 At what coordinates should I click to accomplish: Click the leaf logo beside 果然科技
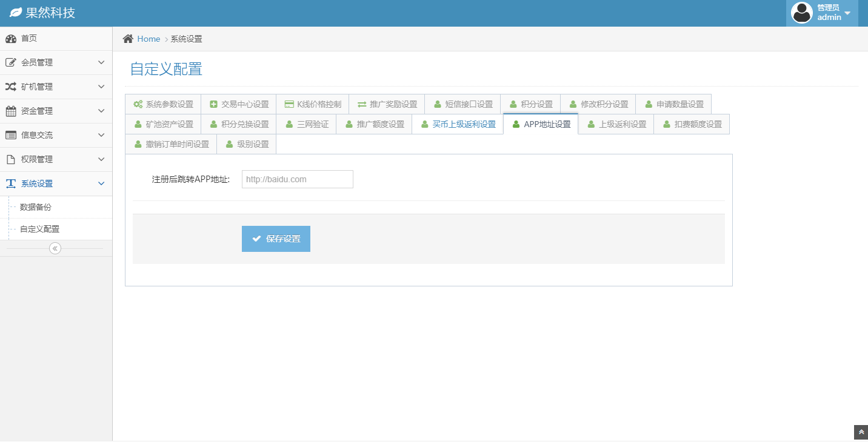(x=16, y=13)
